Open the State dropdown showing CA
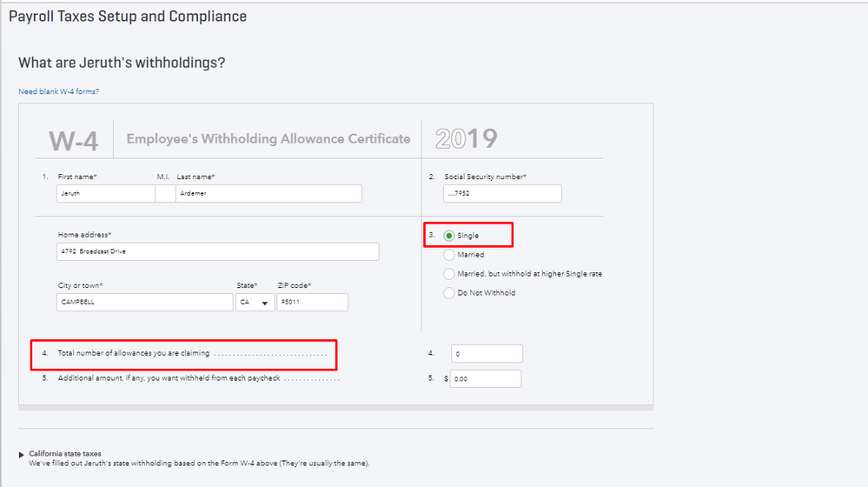The height and width of the screenshot is (487, 868). [254, 303]
